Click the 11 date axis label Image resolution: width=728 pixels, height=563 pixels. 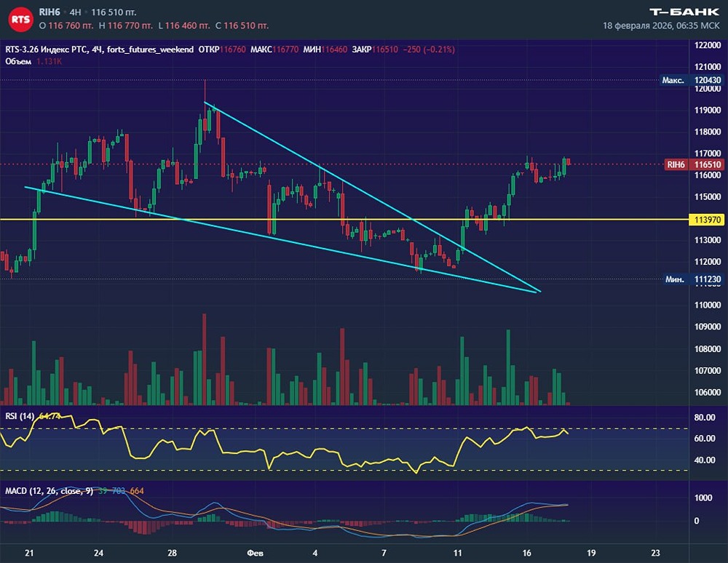click(x=458, y=553)
